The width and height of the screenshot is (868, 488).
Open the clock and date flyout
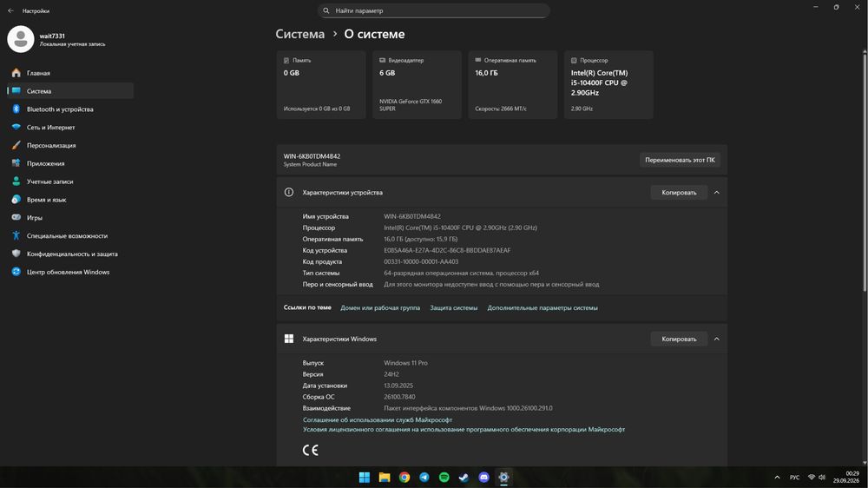pos(845,478)
